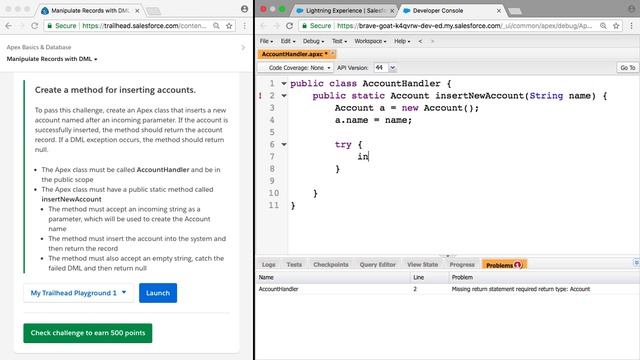Open the Workspace menu
This screenshot has width=640, height=360.
tap(370, 41)
